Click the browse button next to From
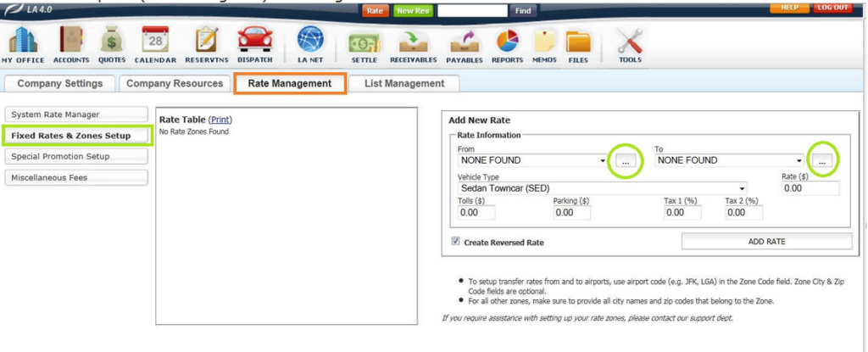Viewport: 868px width, 352px height. [626, 160]
